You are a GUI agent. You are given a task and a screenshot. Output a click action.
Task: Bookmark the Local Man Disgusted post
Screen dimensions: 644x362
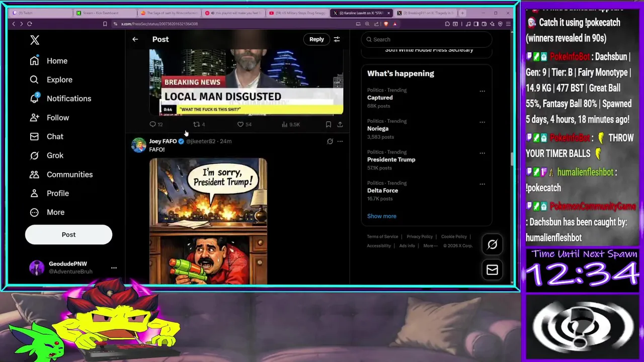click(328, 124)
